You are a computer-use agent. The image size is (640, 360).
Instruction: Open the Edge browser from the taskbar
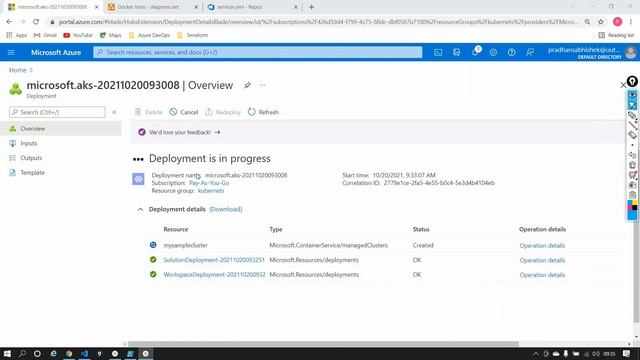(x=53, y=353)
